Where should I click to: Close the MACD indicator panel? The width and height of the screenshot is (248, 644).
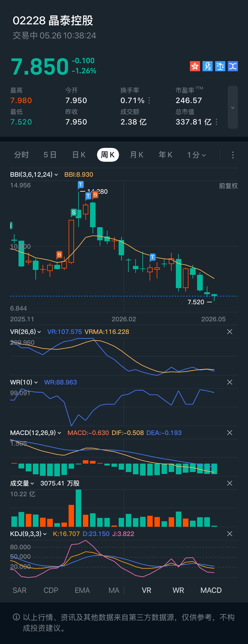point(229,433)
